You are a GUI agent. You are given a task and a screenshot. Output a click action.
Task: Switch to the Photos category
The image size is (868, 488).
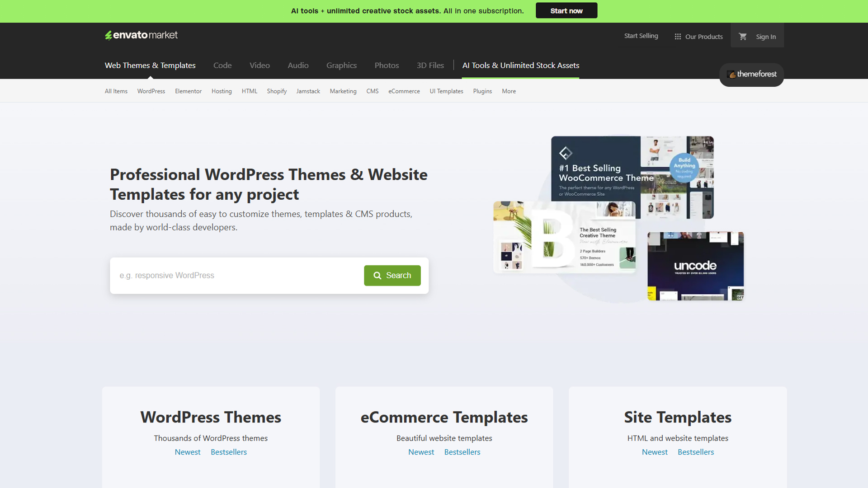coord(387,66)
